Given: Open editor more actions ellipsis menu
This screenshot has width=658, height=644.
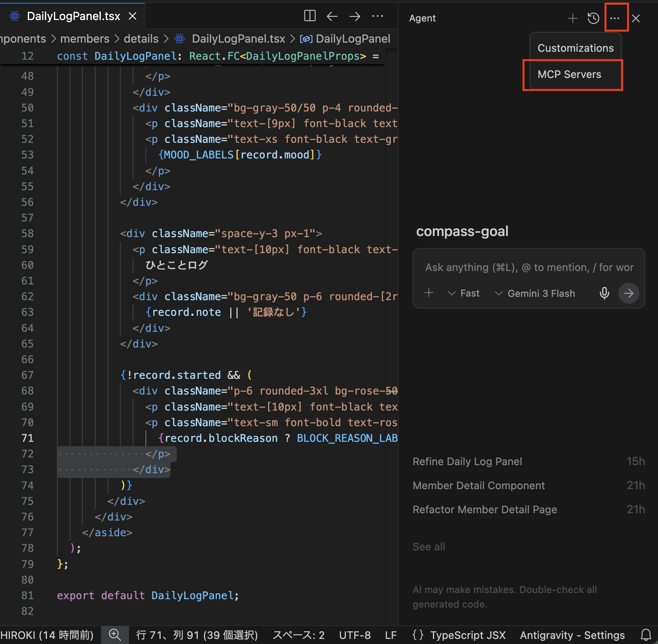Looking at the screenshot, I should pyautogui.click(x=377, y=16).
